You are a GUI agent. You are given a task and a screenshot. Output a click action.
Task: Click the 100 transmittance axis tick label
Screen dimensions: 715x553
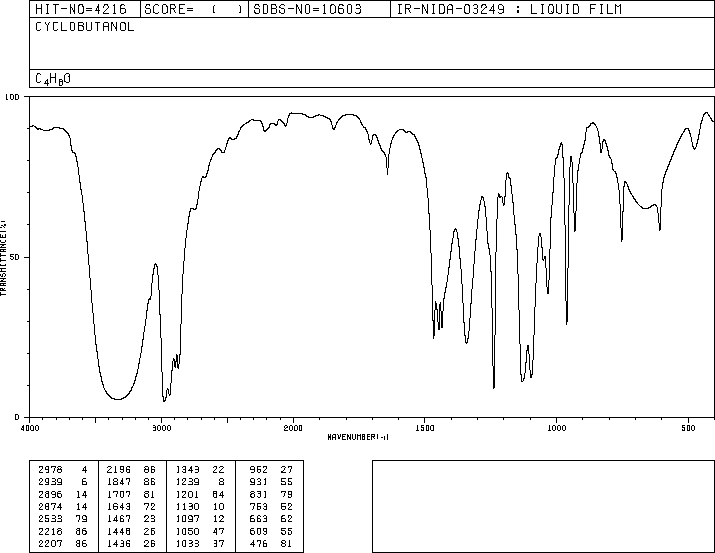point(12,97)
